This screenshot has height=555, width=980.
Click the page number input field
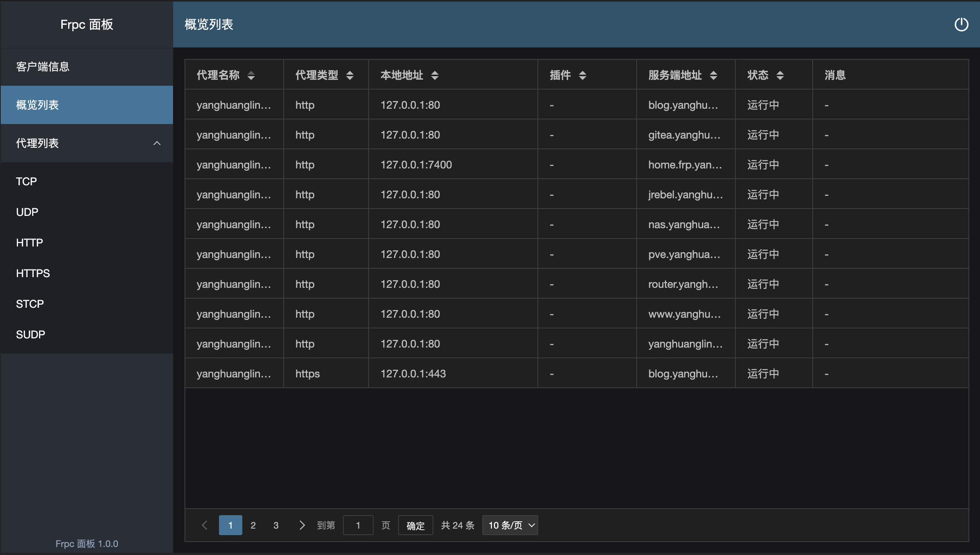[358, 525]
